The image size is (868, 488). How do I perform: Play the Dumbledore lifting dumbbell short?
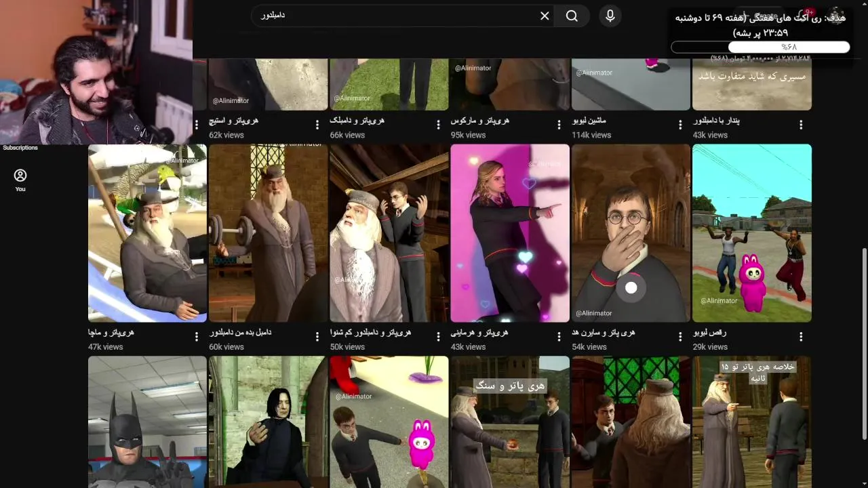coord(268,232)
